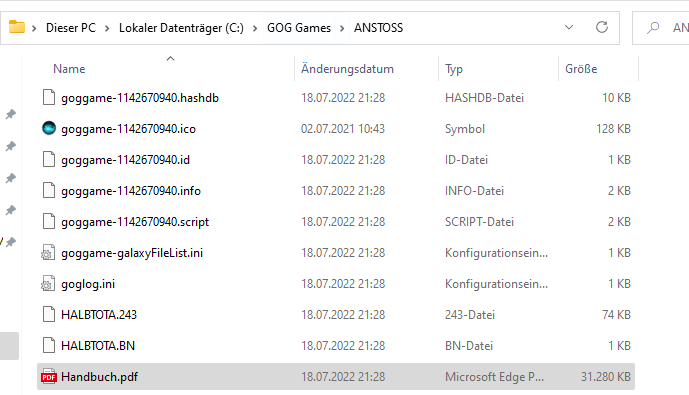This screenshot has width=689, height=395.
Task: Click type cell ID-Datei
Action: [466, 159]
